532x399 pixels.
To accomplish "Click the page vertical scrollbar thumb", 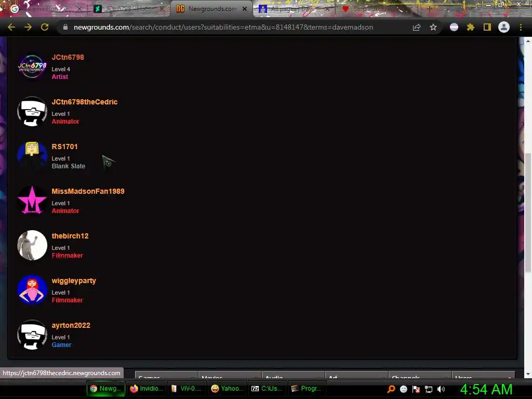I will coord(528,212).
